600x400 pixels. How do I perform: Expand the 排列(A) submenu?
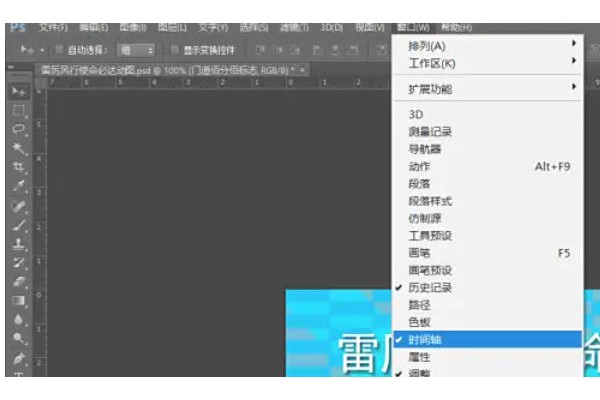click(488, 46)
